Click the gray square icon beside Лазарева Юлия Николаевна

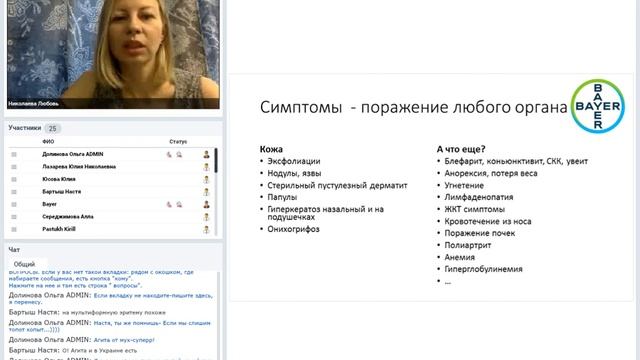(14, 167)
